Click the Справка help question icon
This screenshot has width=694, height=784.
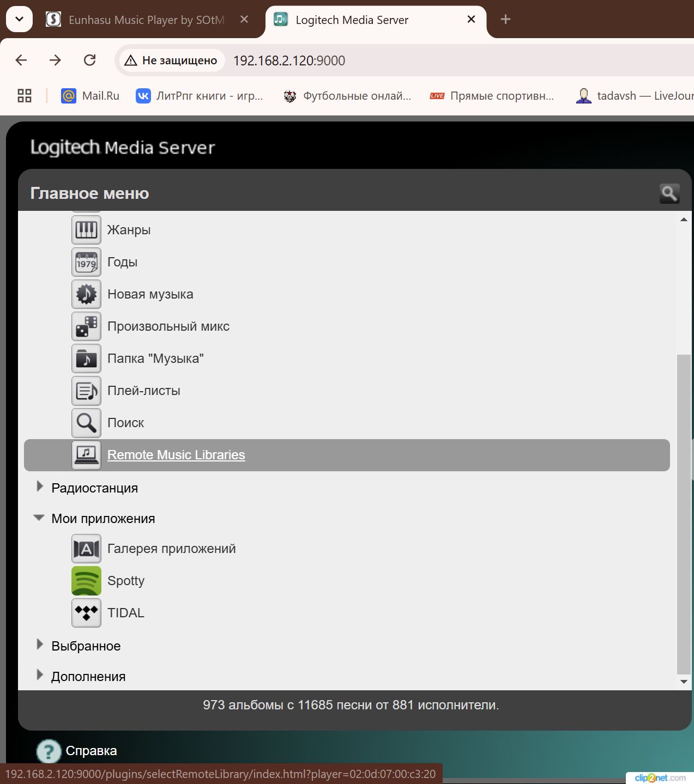tap(49, 751)
